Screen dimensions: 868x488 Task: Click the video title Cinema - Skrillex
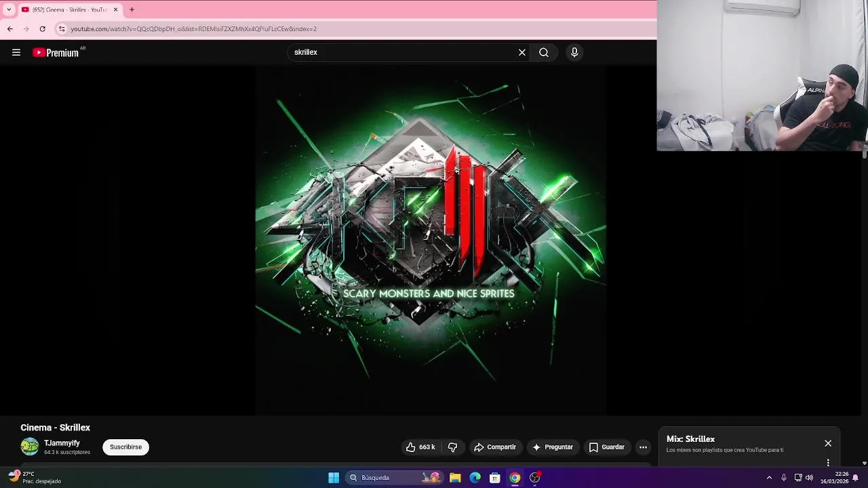click(56, 428)
